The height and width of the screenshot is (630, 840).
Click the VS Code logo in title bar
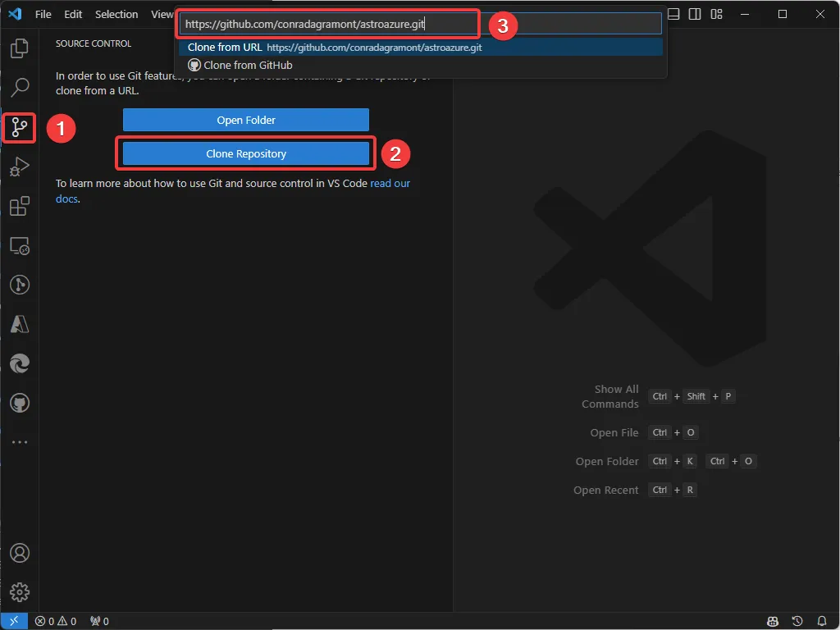click(x=15, y=14)
